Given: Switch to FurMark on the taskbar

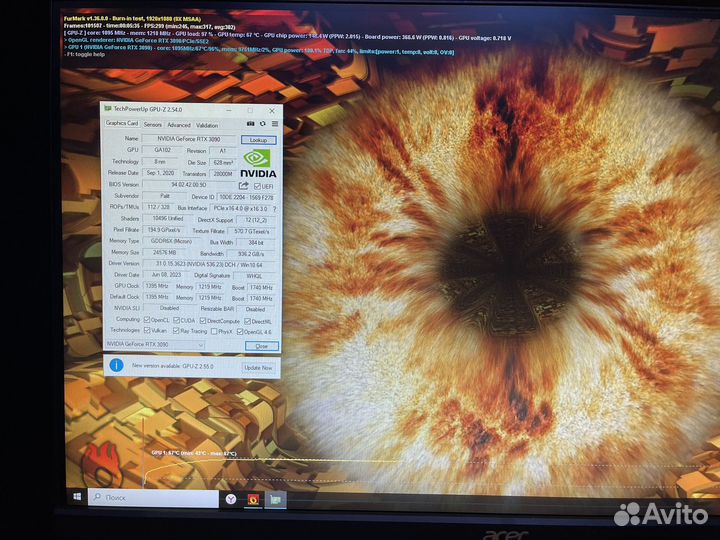Looking at the screenshot, I should point(253,499).
